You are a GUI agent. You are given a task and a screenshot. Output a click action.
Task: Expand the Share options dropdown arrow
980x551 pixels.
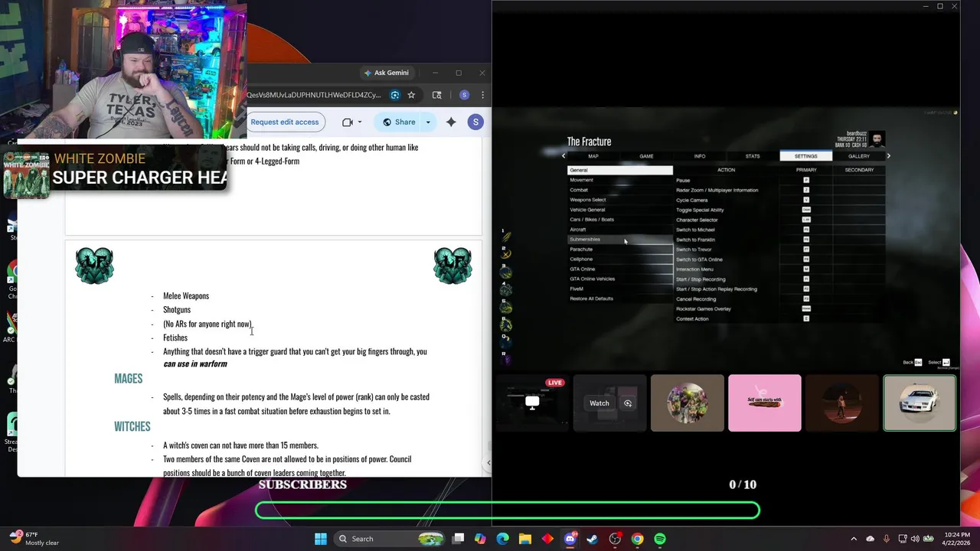(x=428, y=122)
